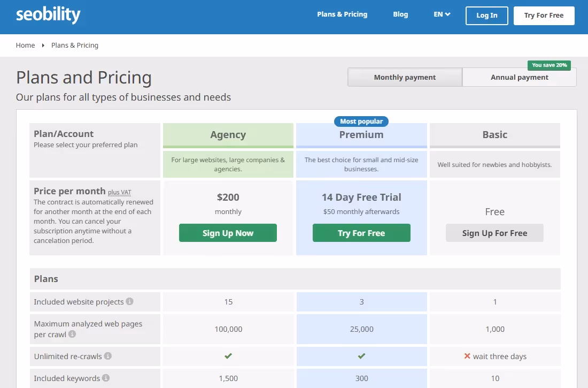Viewport: 588px width, 388px height.
Task: Click Agency 1,500 keywords value
Action: pyautogui.click(x=228, y=378)
